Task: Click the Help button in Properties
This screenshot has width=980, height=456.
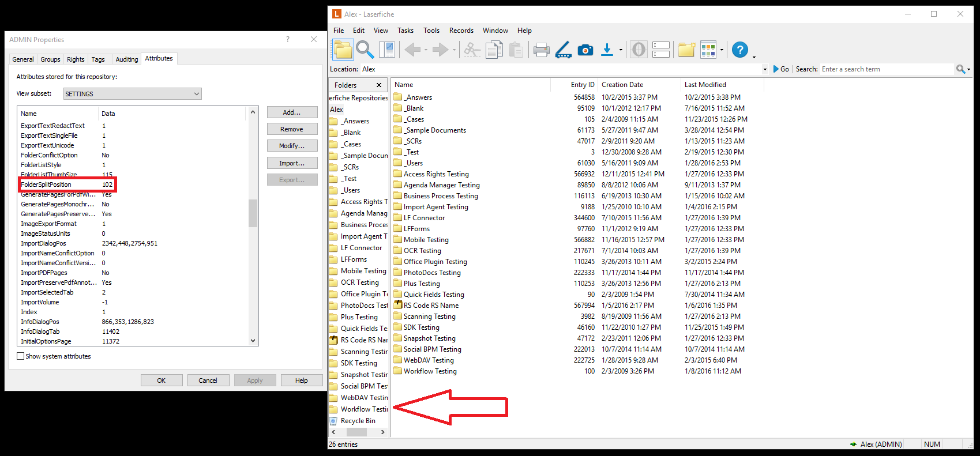Action: [302, 380]
